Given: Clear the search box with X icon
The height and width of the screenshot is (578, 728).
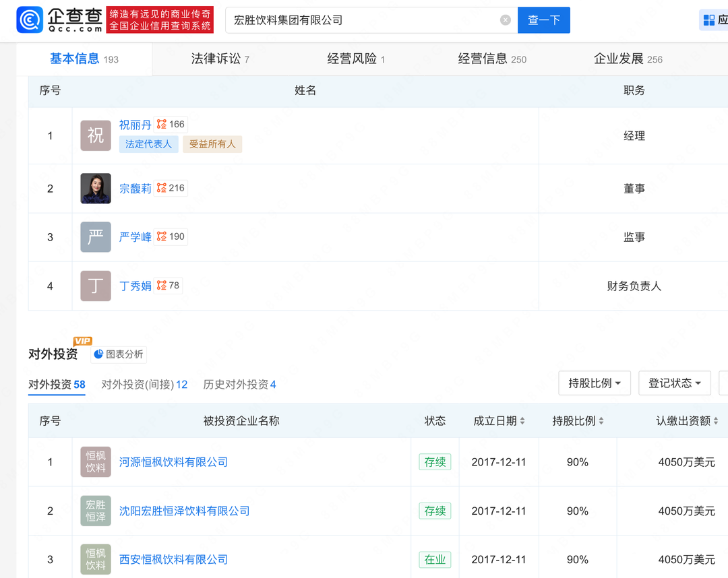Looking at the screenshot, I should click(x=506, y=20).
